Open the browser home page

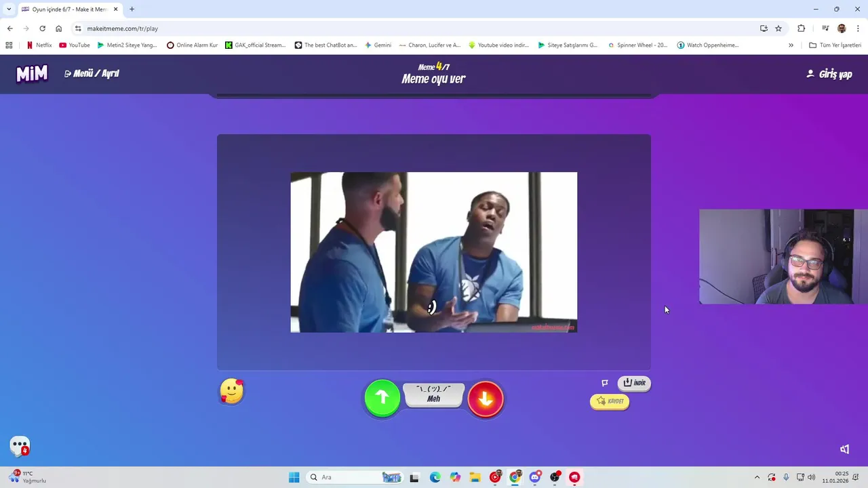click(x=59, y=28)
